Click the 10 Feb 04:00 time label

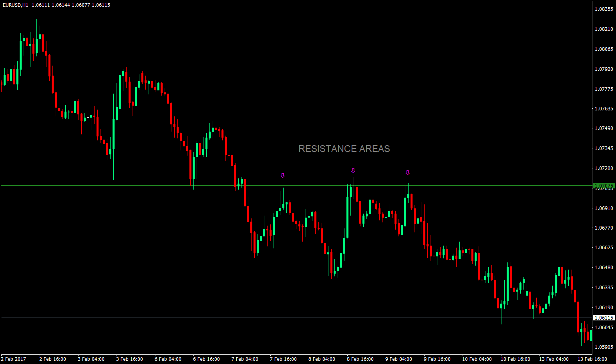tap(476, 359)
